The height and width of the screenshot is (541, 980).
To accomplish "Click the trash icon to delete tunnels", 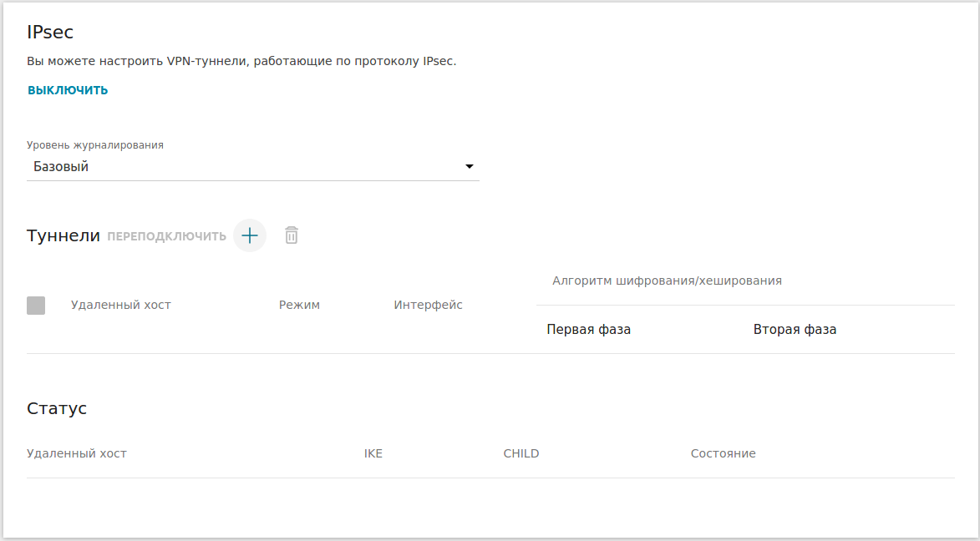I will tap(291, 235).
